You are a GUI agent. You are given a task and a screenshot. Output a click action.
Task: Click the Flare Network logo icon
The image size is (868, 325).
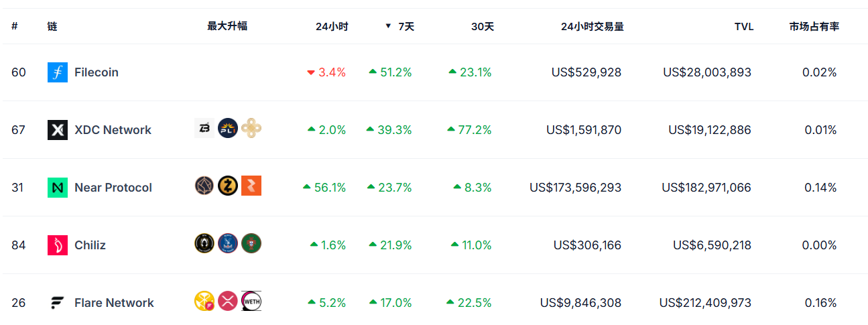(58, 303)
